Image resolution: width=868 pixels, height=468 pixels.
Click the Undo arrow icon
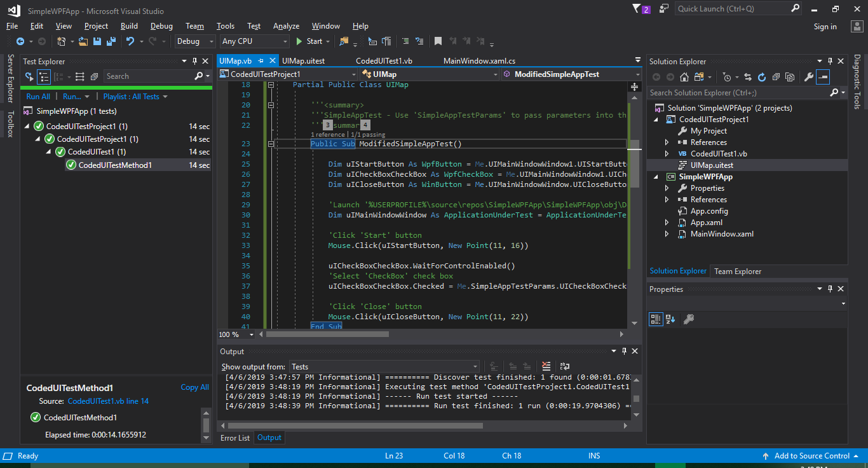[x=130, y=41]
